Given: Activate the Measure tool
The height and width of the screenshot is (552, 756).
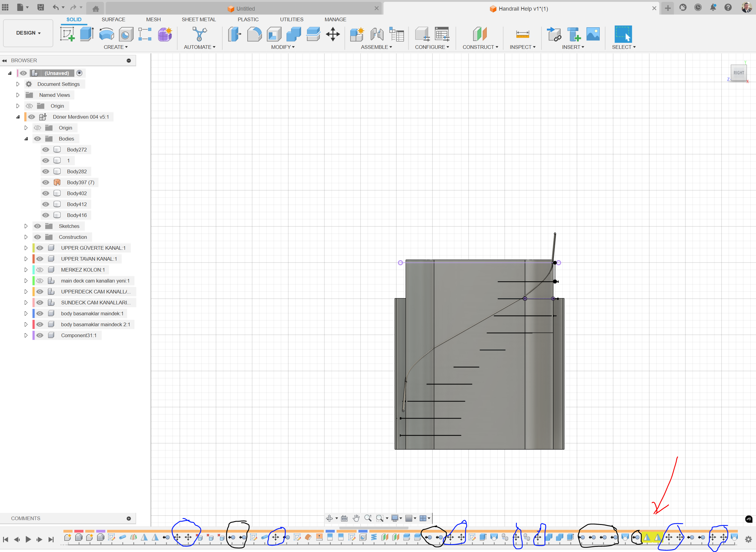Looking at the screenshot, I should [x=522, y=34].
